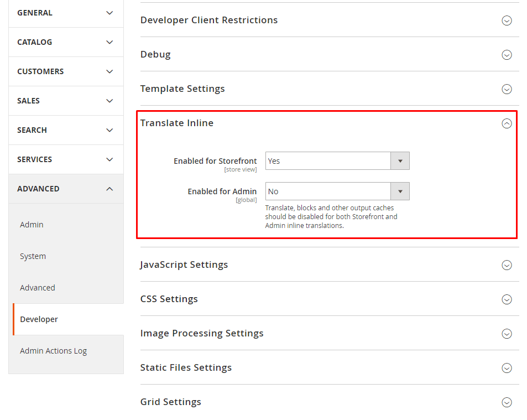Viewport: 527px width, 420px height.
Task: Open the Admin configuration page
Action: (x=32, y=225)
